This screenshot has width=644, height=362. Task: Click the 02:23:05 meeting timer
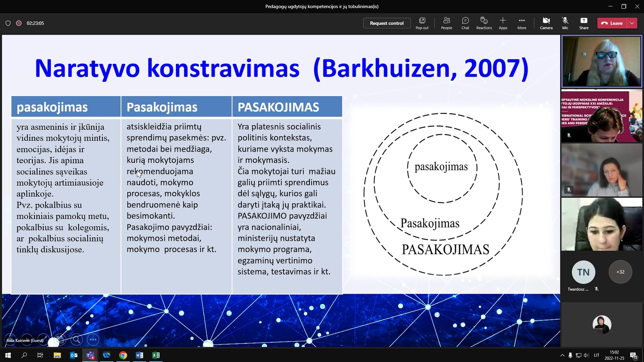(35, 23)
